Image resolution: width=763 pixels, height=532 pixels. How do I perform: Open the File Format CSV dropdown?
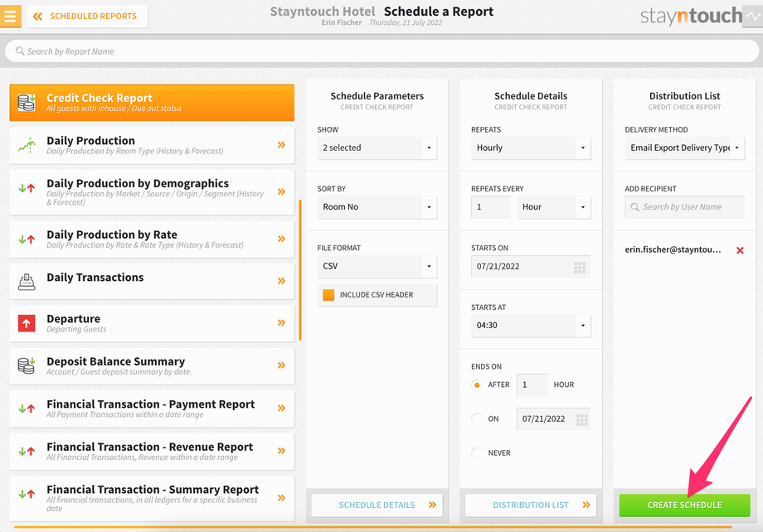point(377,267)
